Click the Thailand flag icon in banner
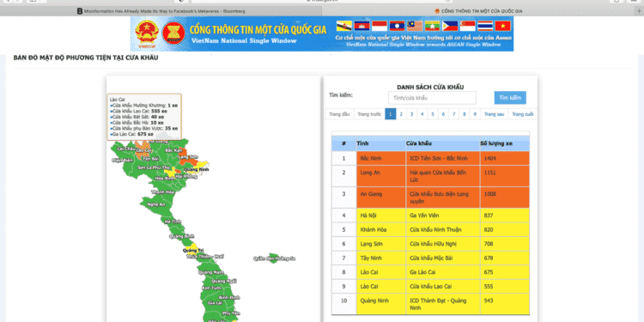 tap(485, 26)
